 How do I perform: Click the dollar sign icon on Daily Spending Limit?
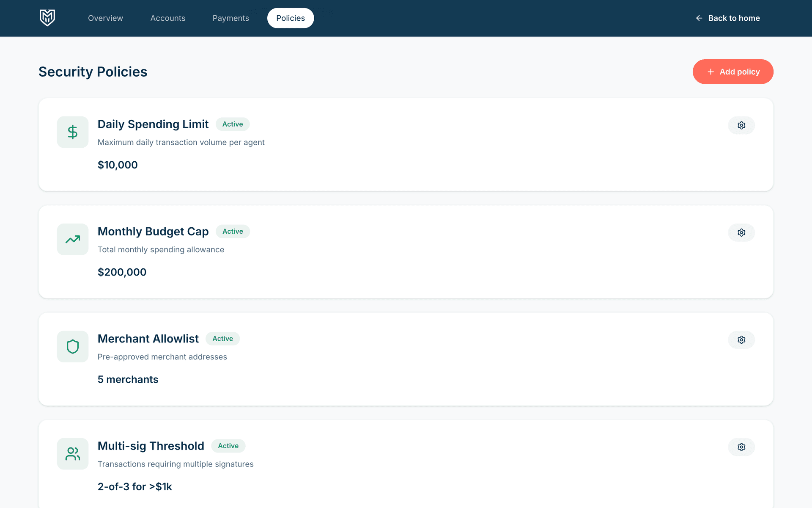click(73, 132)
